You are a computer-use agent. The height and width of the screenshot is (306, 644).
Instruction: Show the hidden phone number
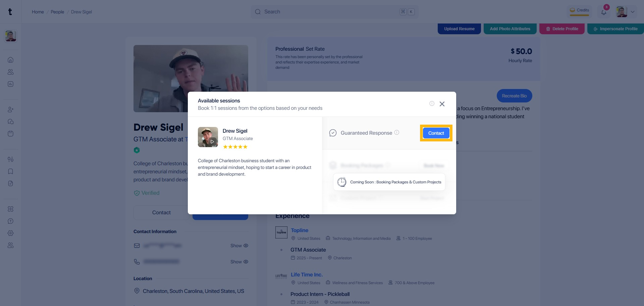pos(239,262)
